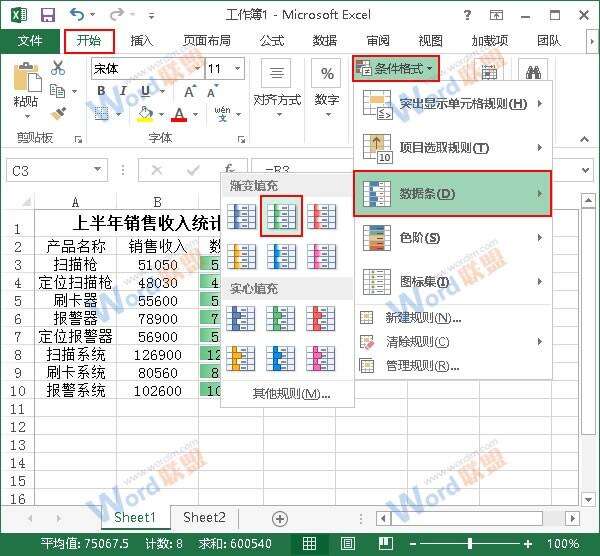Click the Format Painter brush icon
The height and width of the screenshot is (556, 600).
tap(58, 114)
